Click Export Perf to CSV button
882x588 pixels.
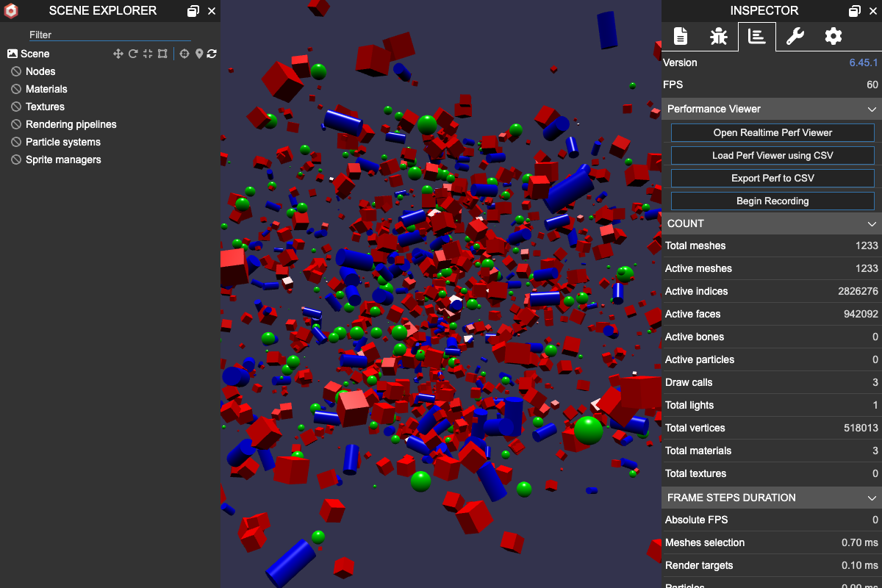point(772,178)
